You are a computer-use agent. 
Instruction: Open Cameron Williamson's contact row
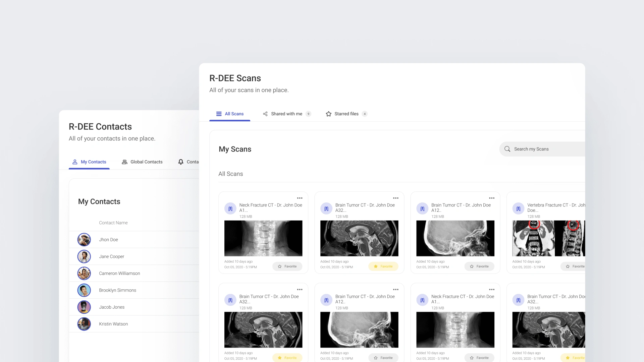[119, 274]
